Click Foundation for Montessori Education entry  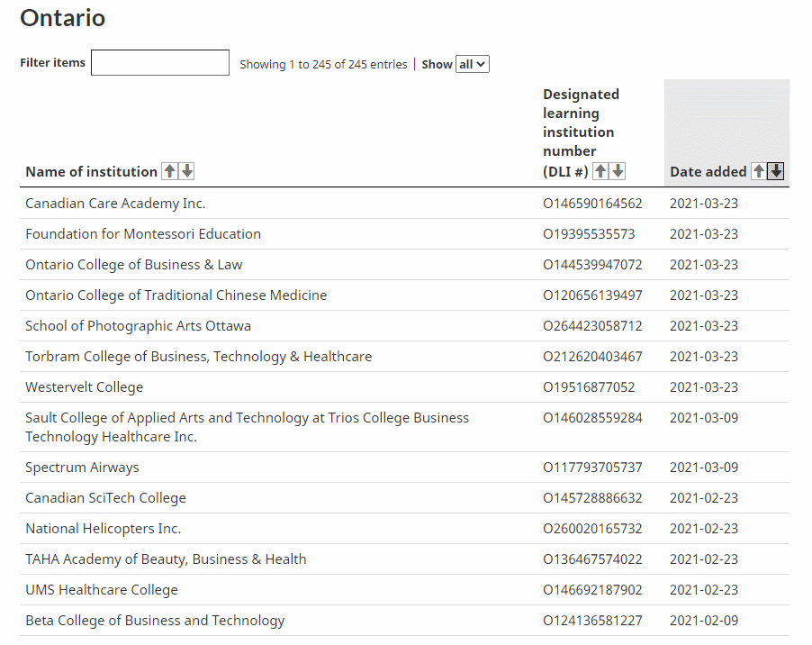143,234
